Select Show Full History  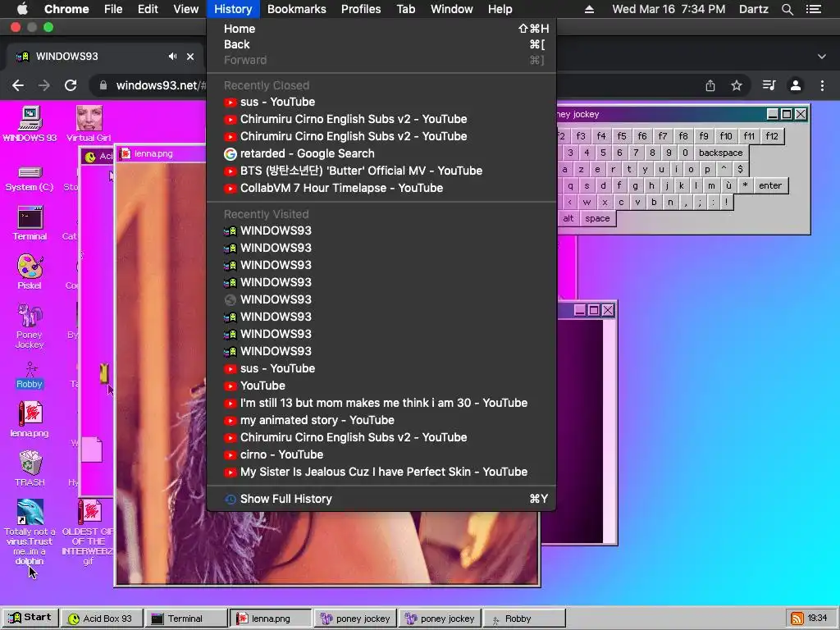coord(381,499)
